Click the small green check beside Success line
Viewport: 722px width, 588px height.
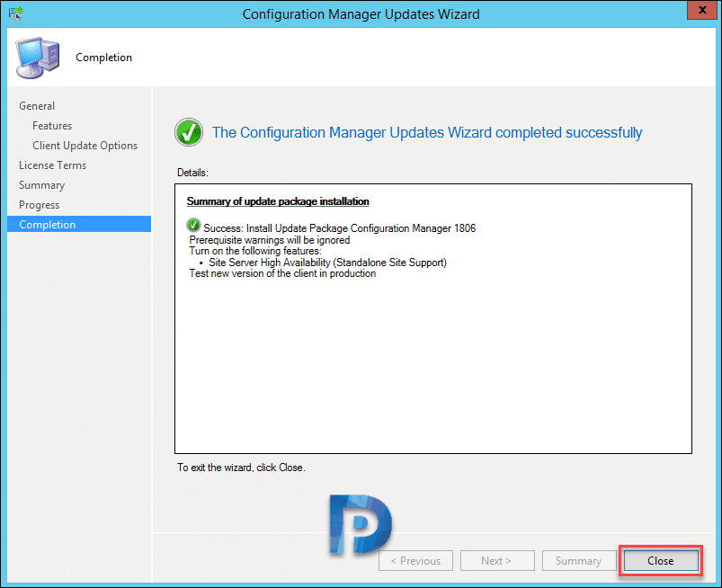pos(193,225)
